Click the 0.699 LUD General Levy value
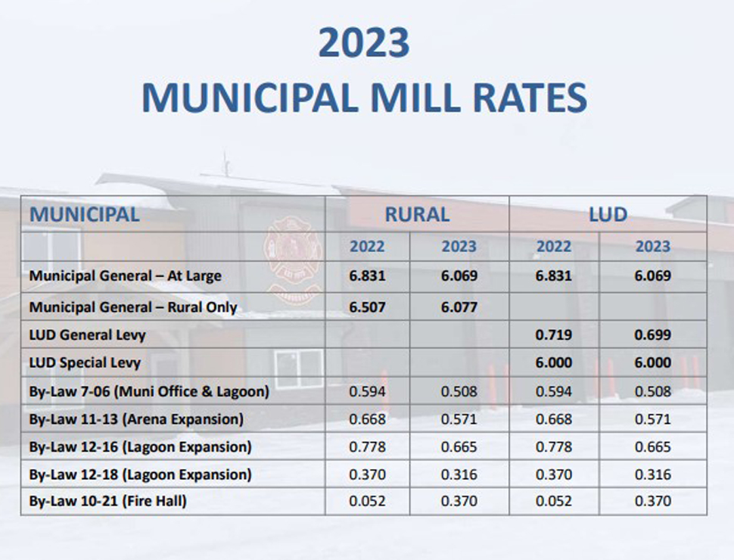 652,334
